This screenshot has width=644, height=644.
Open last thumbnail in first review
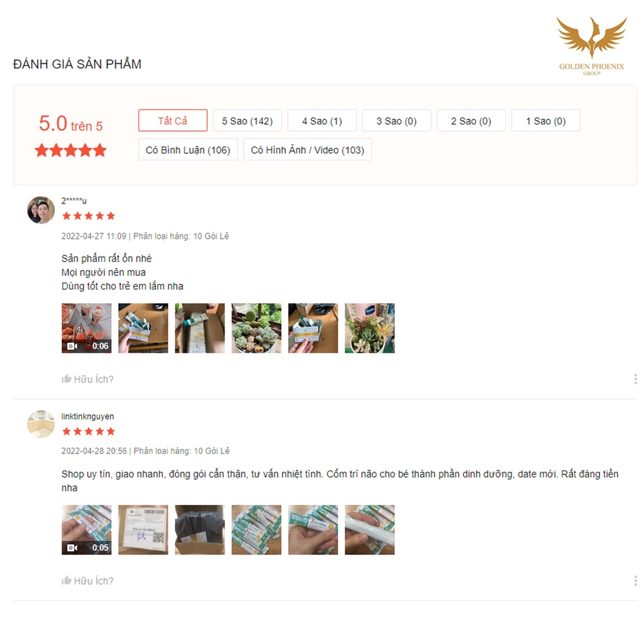370,328
